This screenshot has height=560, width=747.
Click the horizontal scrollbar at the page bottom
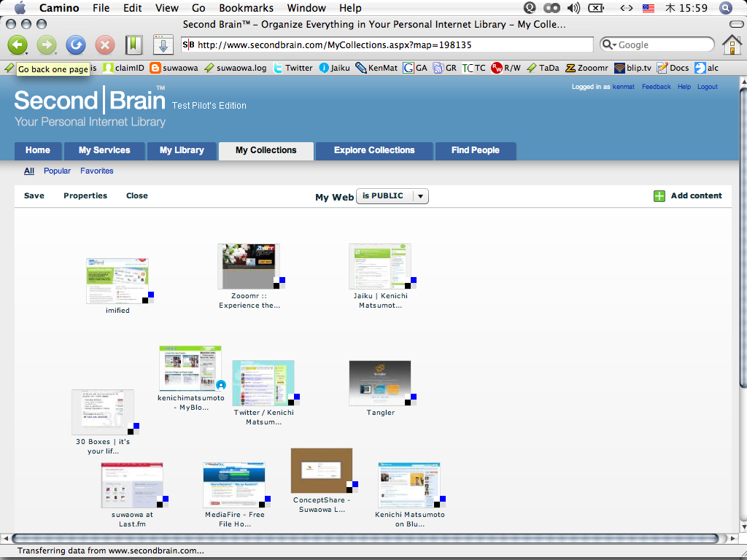click(x=365, y=539)
